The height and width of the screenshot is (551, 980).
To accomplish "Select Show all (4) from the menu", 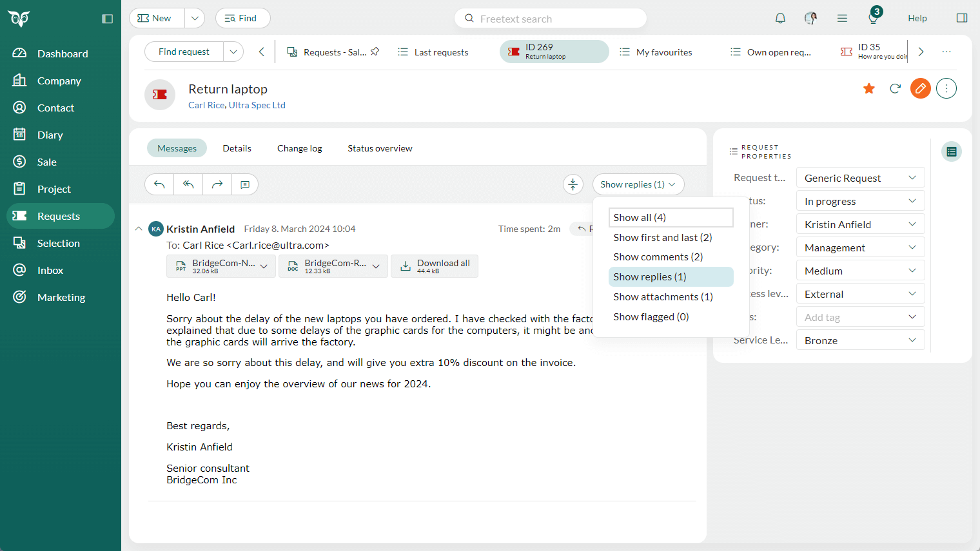I will click(671, 217).
